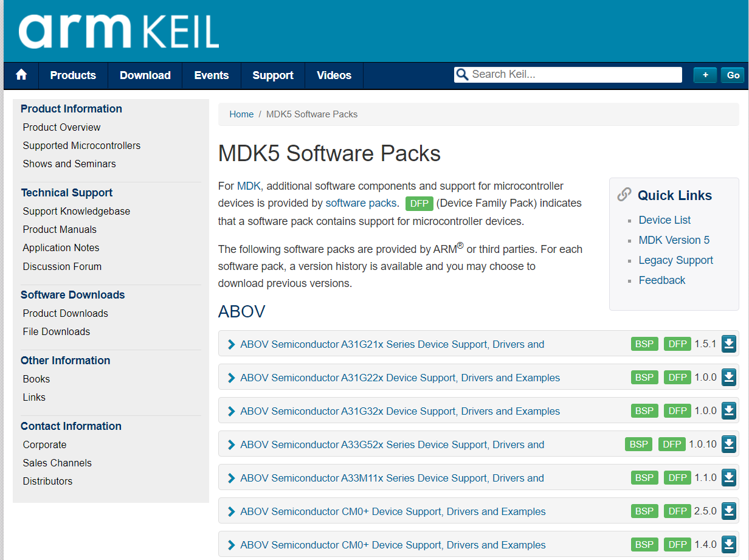This screenshot has height=560, width=749.
Task: Download the A31G32x pack
Action: tap(729, 411)
